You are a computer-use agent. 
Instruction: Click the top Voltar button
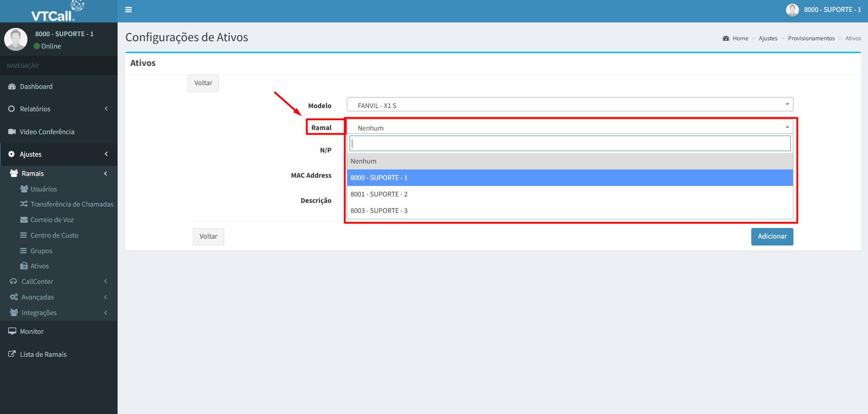[x=203, y=83]
